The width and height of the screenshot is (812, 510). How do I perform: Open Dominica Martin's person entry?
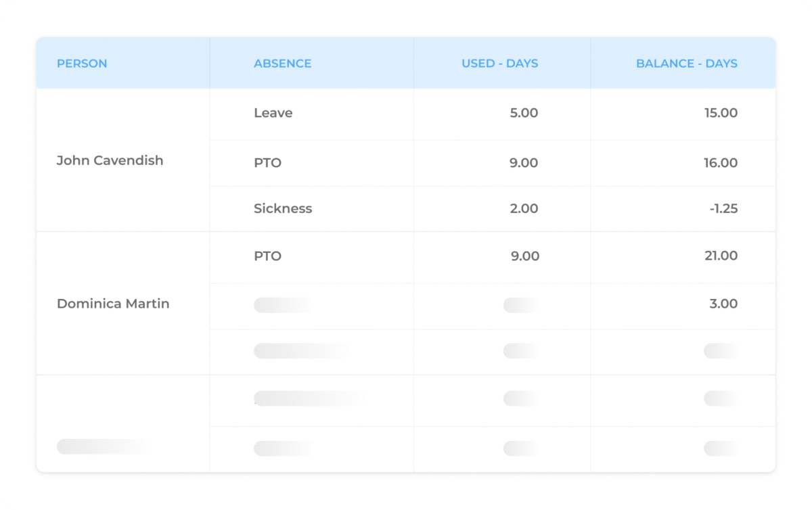(x=113, y=304)
